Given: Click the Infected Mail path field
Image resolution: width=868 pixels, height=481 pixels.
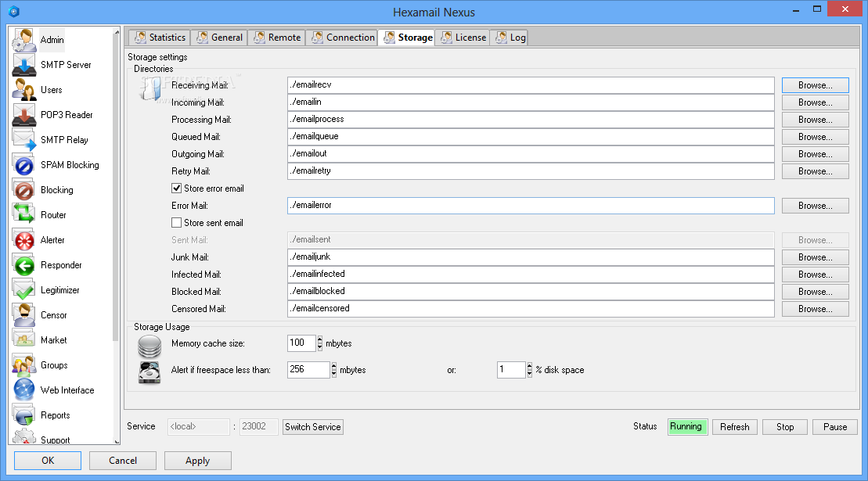Looking at the screenshot, I should (531, 275).
